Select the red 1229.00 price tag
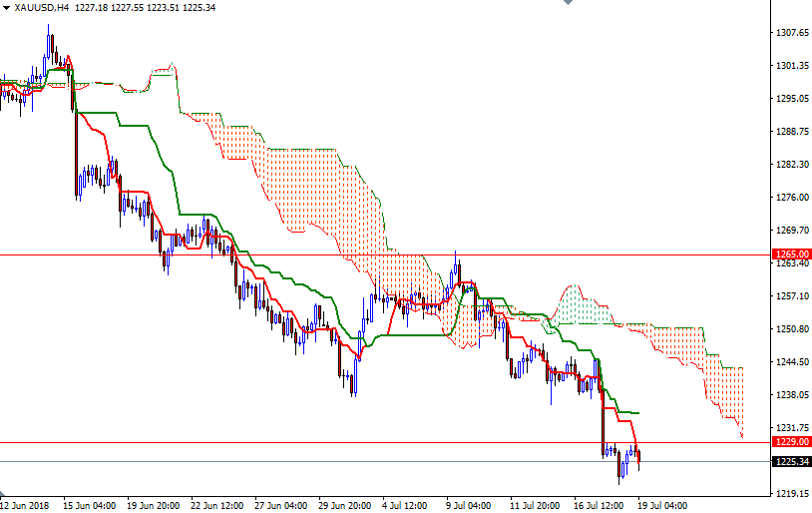The height and width of the screenshot is (513, 812). tap(791, 441)
